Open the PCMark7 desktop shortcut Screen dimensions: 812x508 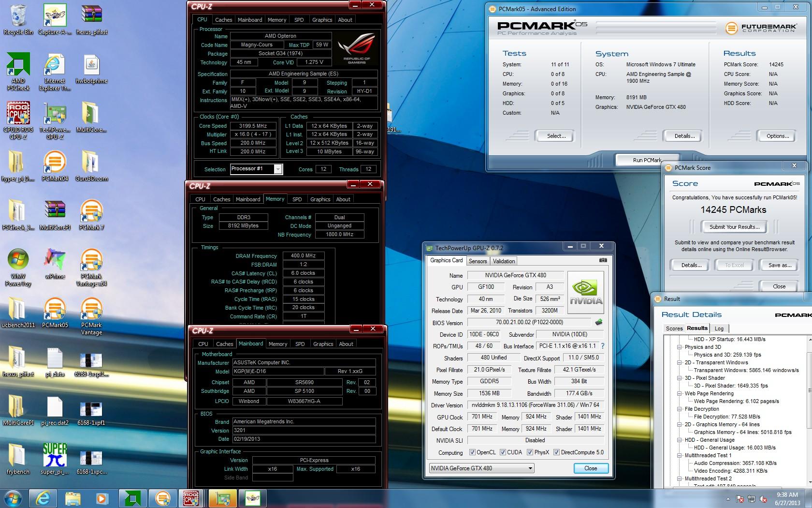click(x=91, y=215)
